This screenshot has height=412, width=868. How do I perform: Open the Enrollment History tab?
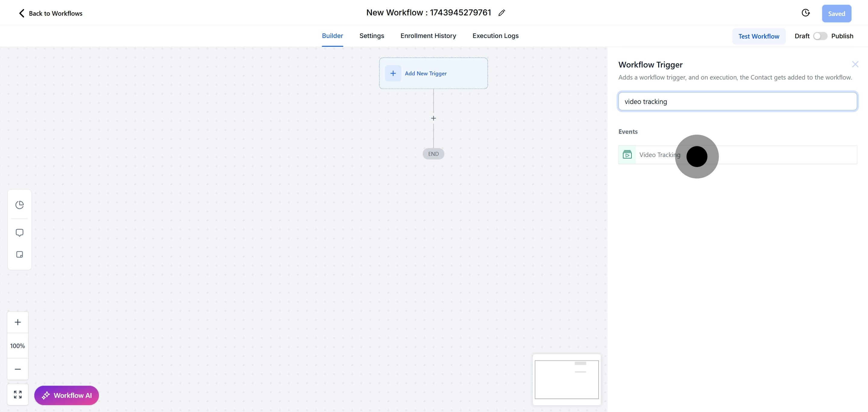(428, 36)
